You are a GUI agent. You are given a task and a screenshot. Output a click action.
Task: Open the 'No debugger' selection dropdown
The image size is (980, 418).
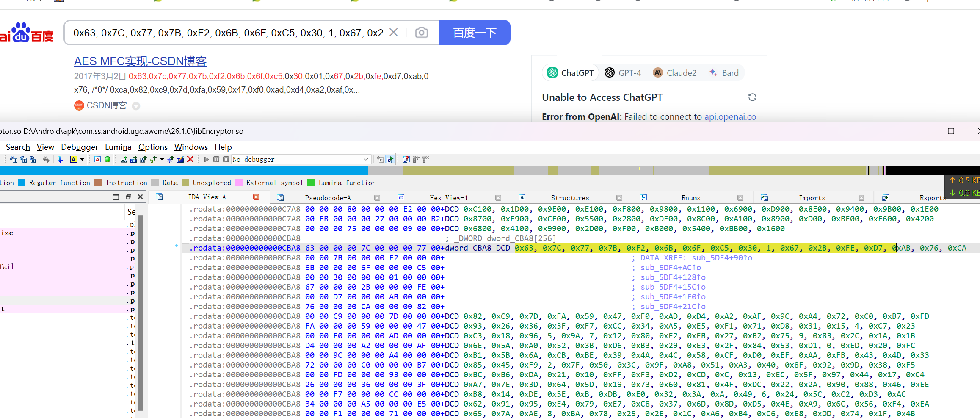tap(301, 159)
